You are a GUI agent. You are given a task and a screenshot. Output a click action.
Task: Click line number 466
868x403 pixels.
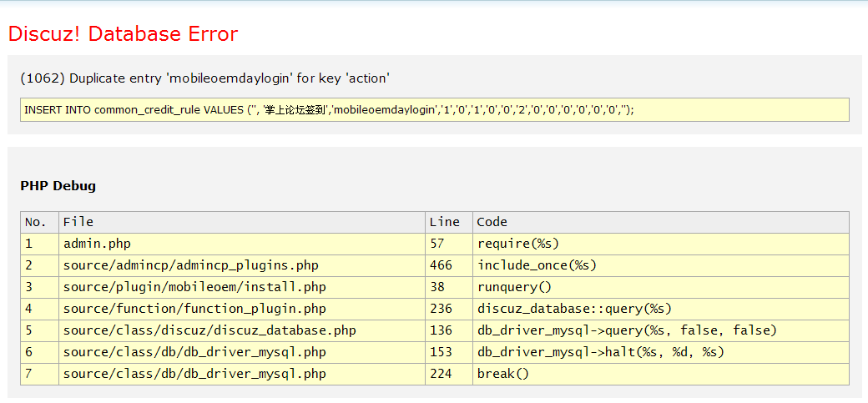click(x=449, y=265)
